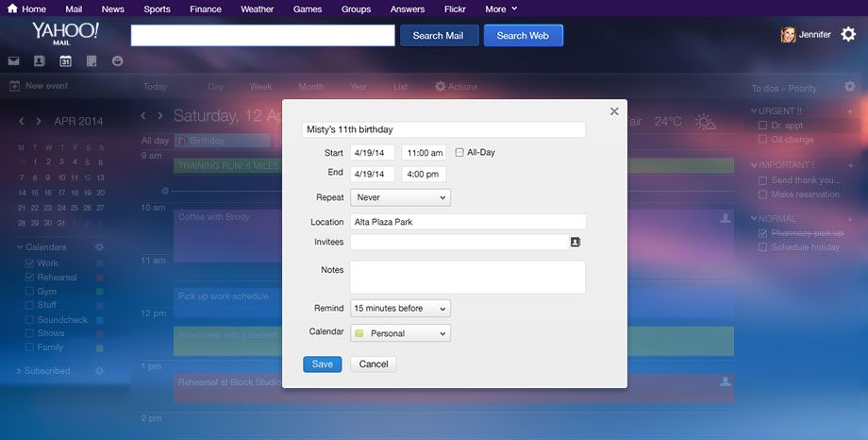The width and height of the screenshot is (868, 440).
Task: Add a task to the NORMAL list
Action: (x=850, y=219)
